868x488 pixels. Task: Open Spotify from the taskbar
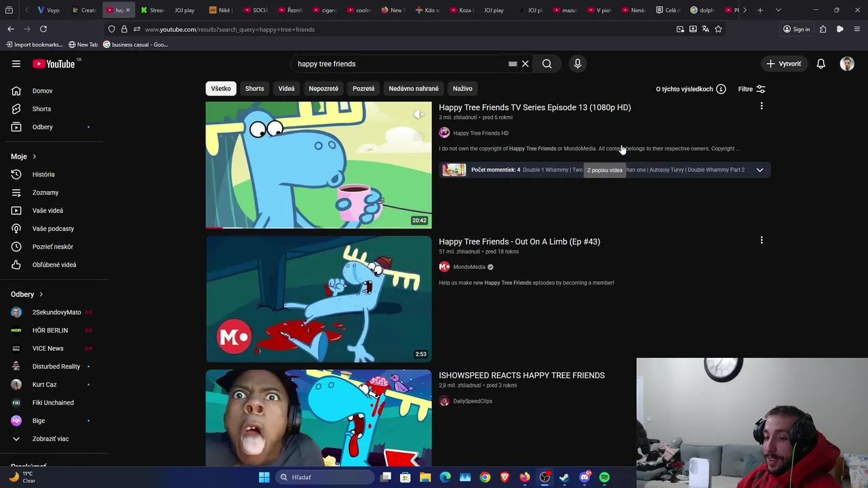tap(604, 477)
